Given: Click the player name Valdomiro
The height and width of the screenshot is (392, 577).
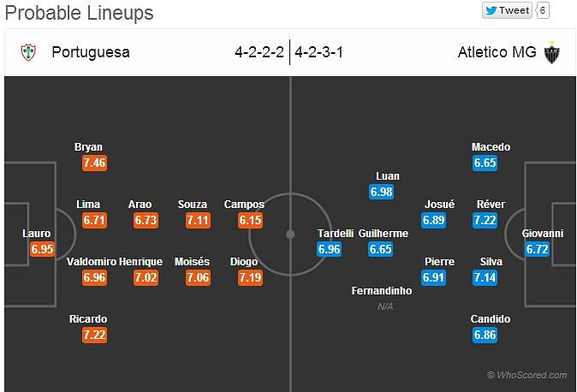Looking at the screenshot, I should click(92, 262).
